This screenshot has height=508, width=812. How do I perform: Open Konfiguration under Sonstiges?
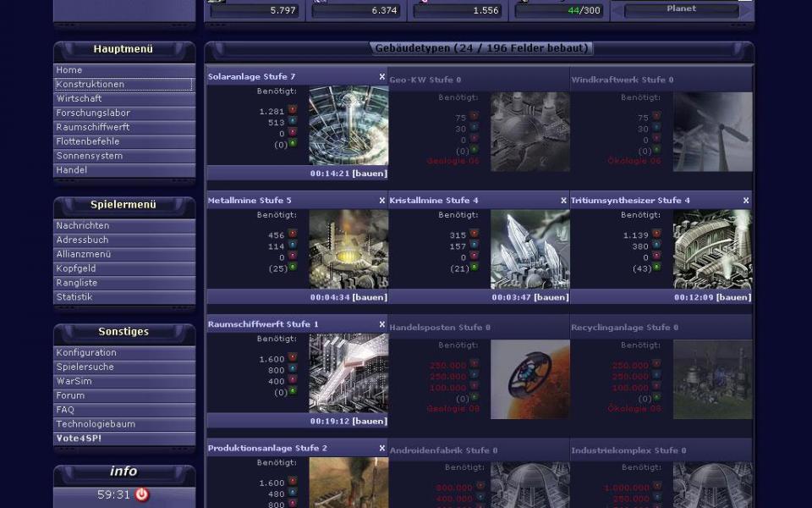tap(124, 352)
